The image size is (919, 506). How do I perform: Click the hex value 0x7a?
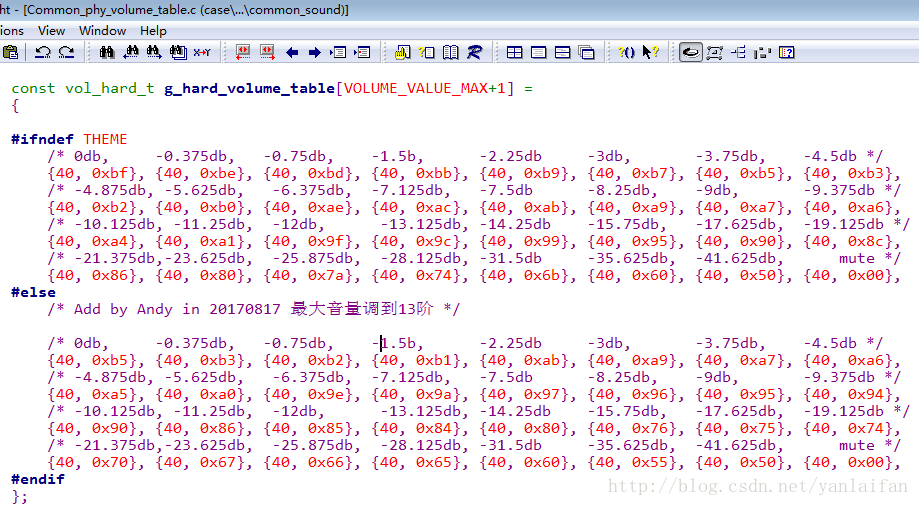point(326,276)
